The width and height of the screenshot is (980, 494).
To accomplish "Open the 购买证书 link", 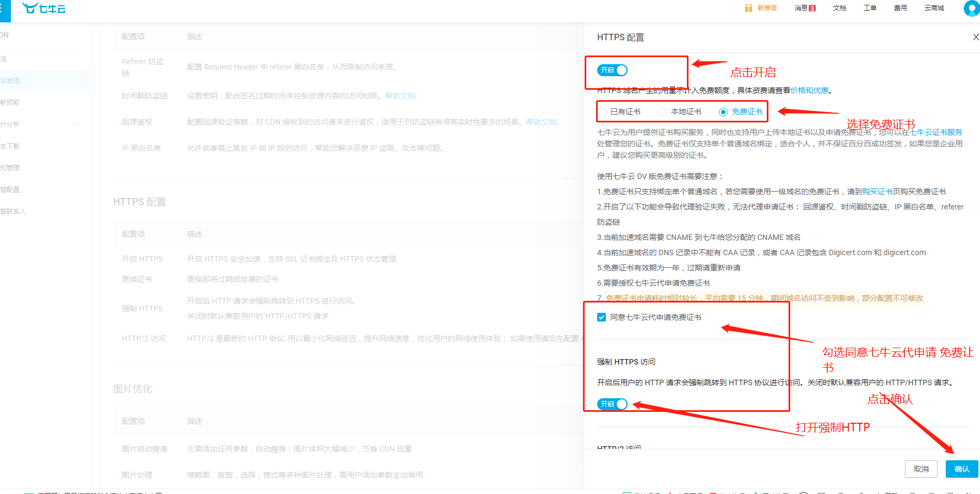I will 877,192.
